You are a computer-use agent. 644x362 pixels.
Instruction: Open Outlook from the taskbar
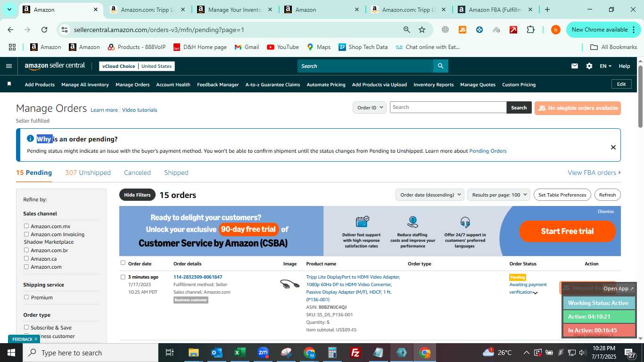(x=217, y=353)
